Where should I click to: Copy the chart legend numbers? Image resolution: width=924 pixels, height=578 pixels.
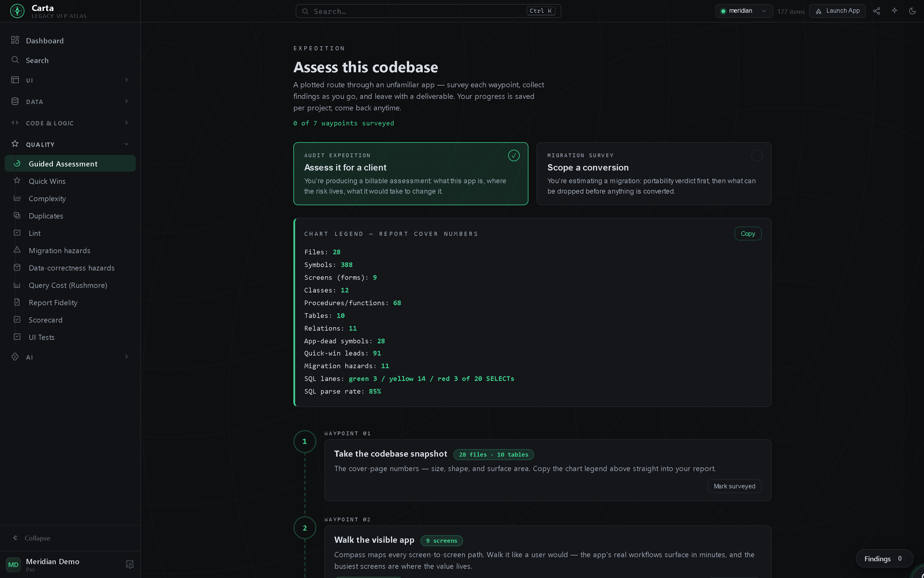(748, 234)
